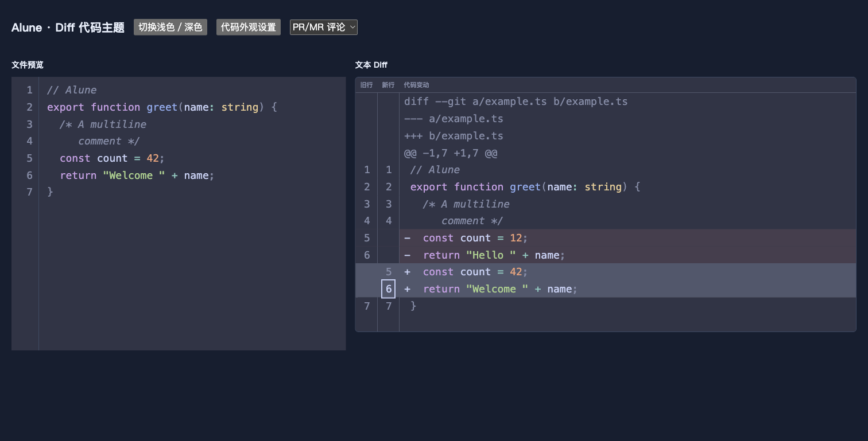Click the --- a/example.ts line
The image size is (868, 441).
click(x=454, y=119)
